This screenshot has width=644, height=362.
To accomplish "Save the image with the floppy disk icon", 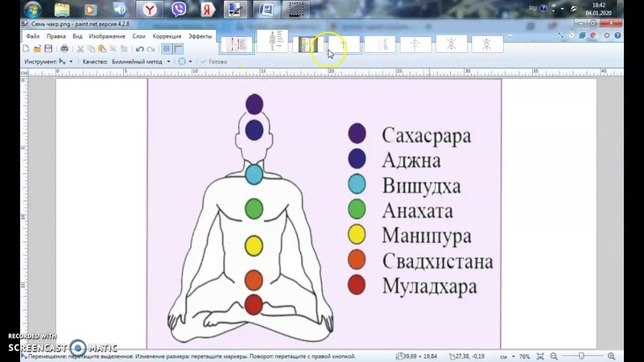I will pyautogui.click(x=48, y=49).
